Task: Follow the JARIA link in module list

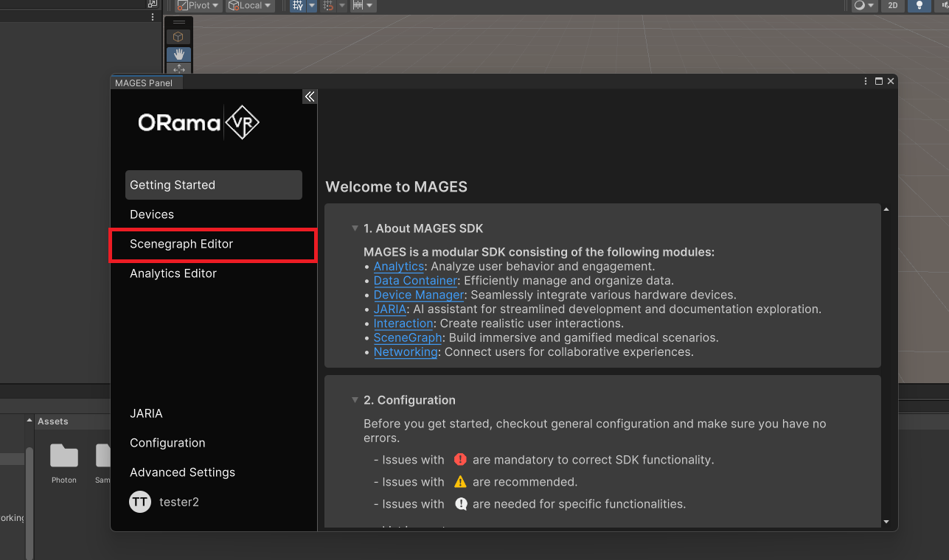Action: [390, 309]
